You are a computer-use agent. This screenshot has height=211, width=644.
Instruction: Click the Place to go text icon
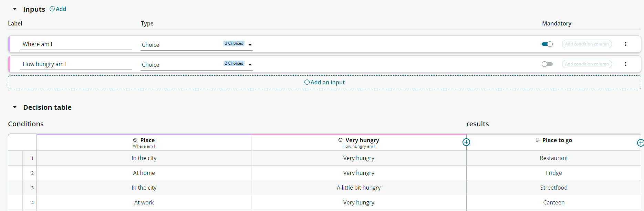(538, 140)
